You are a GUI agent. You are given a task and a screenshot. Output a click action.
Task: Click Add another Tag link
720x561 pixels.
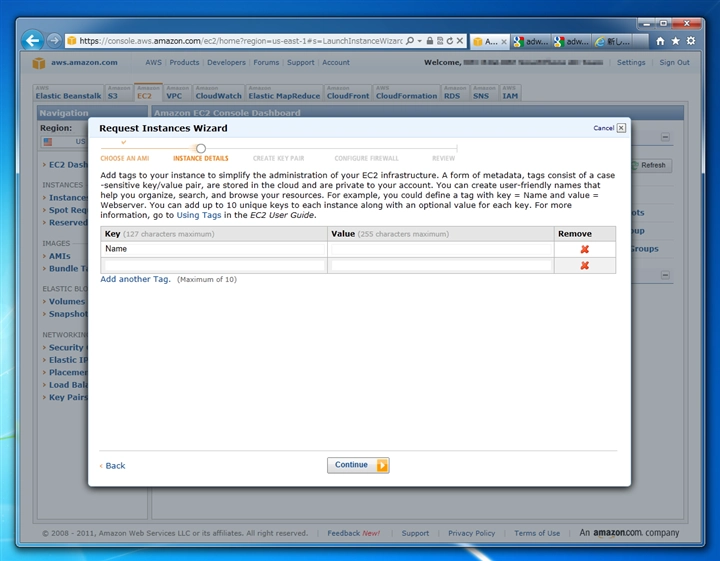tap(135, 279)
